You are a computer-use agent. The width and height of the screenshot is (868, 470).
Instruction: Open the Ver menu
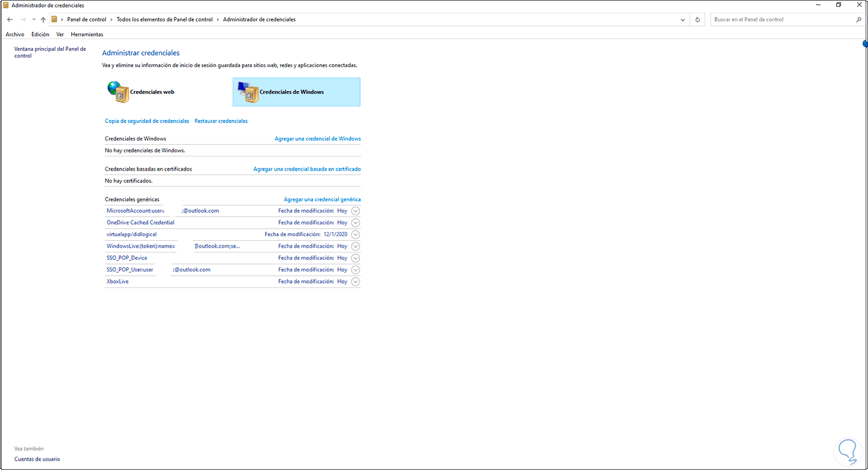pos(60,34)
